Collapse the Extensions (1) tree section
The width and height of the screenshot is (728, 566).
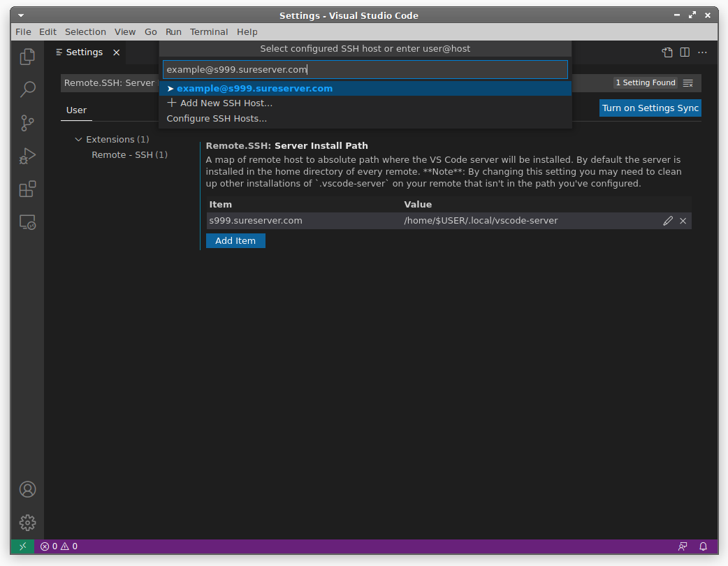pos(78,139)
